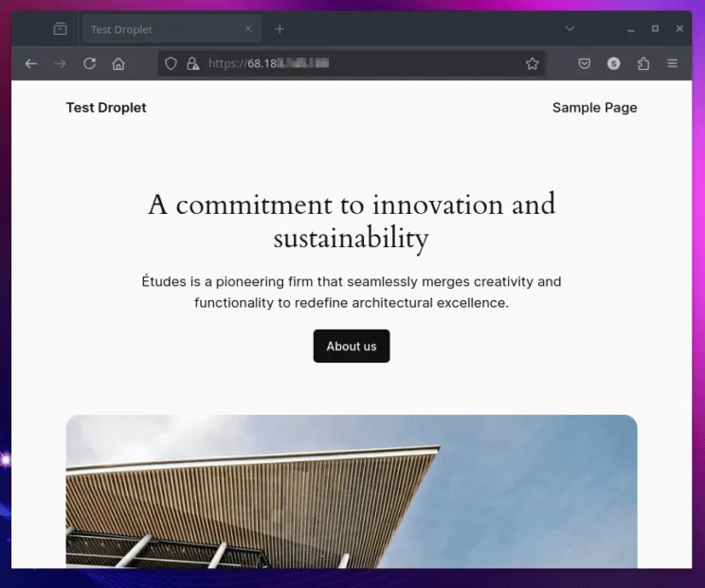This screenshot has height=588, width=705.
Task: Focus the URL address bar field
Action: click(360, 63)
